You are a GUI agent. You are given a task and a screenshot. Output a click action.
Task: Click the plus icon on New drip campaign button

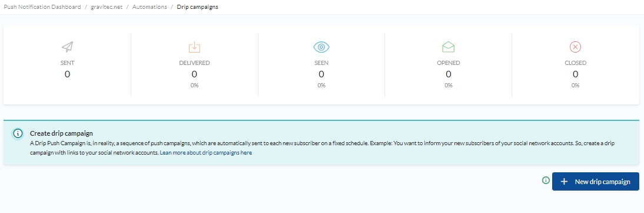click(x=565, y=182)
